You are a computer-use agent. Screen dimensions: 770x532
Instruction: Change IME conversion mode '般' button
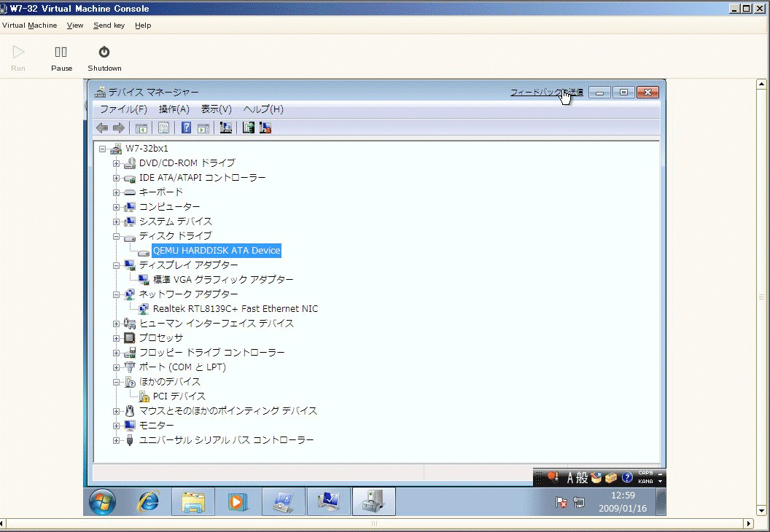pos(583,477)
